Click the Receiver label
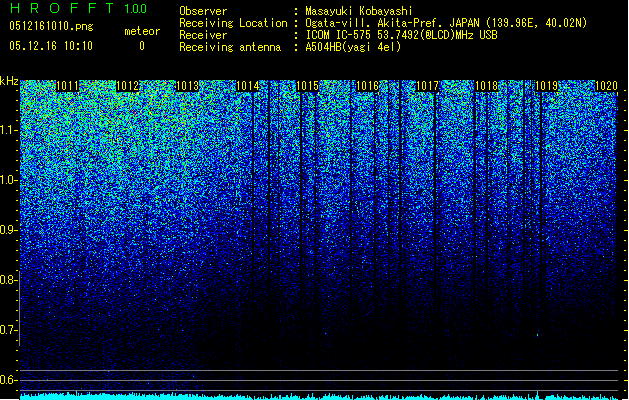629x400 pixels. pyautogui.click(x=203, y=35)
